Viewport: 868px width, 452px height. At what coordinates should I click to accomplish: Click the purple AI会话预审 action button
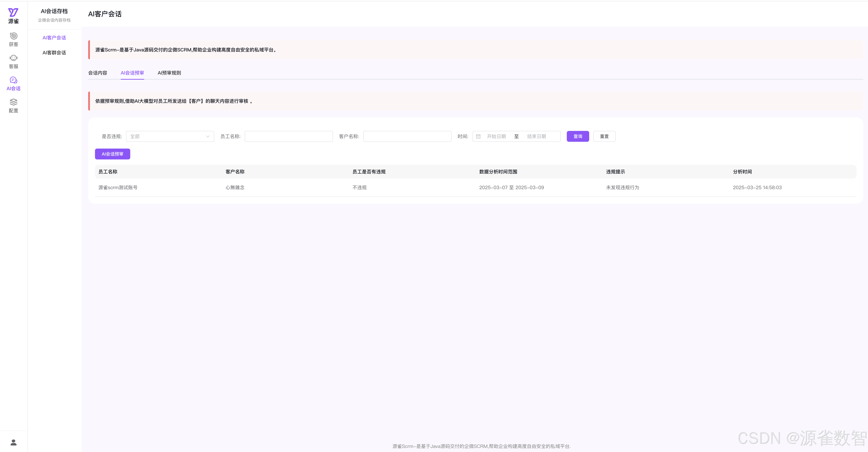[x=112, y=154]
